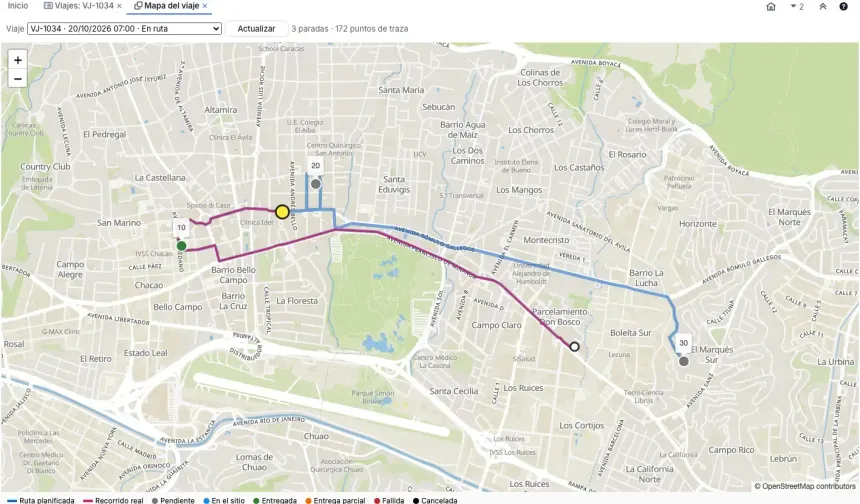The image size is (860, 504).
Task: Click the Boleíta Sur map label
Action: point(631,333)
